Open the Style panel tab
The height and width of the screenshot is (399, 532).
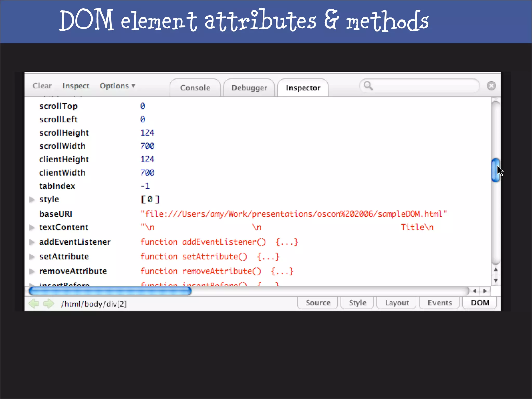(357, 303)
